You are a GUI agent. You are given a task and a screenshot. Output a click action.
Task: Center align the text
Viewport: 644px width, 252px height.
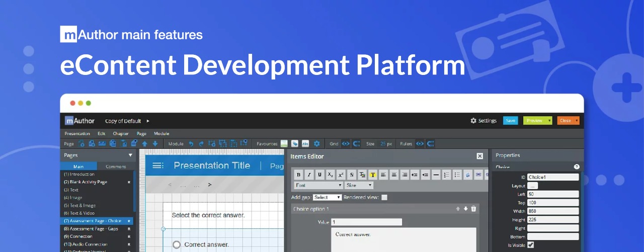click(394, 175)
